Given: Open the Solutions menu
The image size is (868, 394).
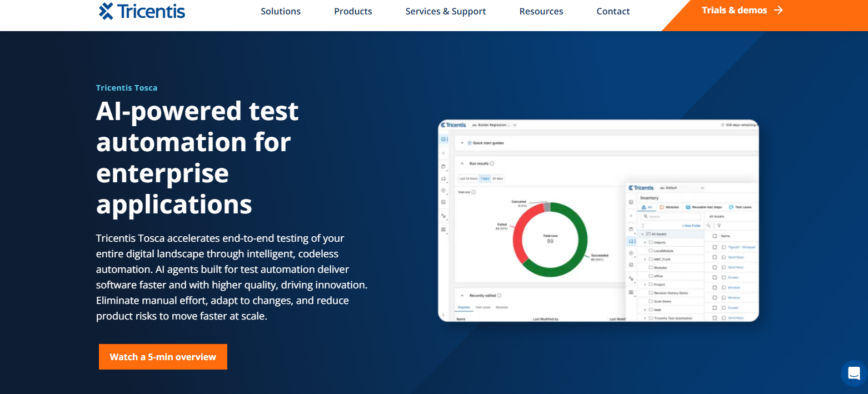Looking at the screenshot, I should pos(281,11).
